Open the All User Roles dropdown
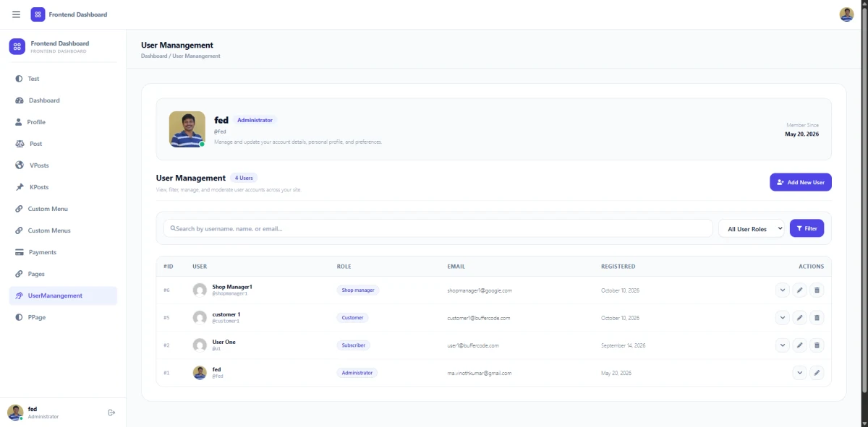Screen dimensions: 868x427 (752, 228)
